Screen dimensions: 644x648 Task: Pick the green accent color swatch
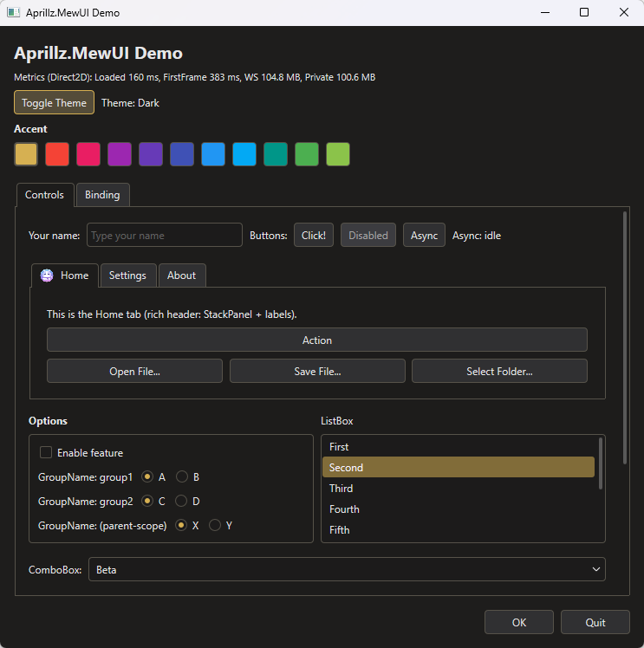(307, 154)
